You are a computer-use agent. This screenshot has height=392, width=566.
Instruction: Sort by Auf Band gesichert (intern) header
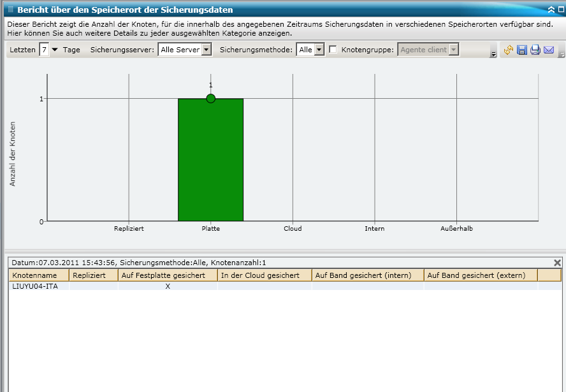click(368, 275)
